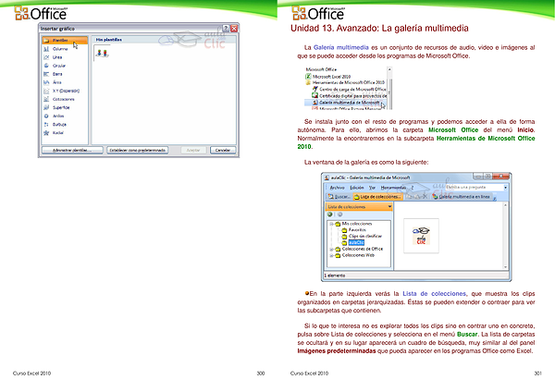555x392 pixels.
Task: Click the Buscar toolbar button
Action: click(x=339, y=197)
